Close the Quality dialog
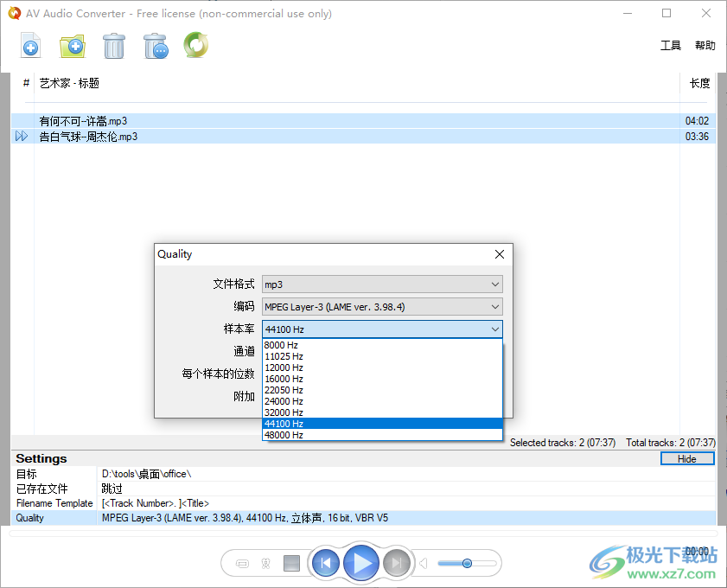 point(500,254)
